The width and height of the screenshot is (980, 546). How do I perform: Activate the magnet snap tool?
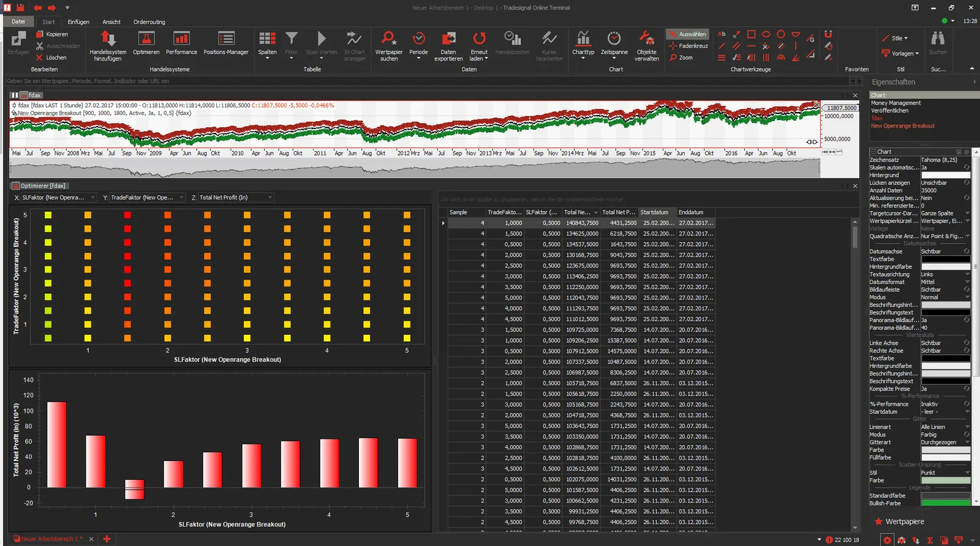click(828, 34)
